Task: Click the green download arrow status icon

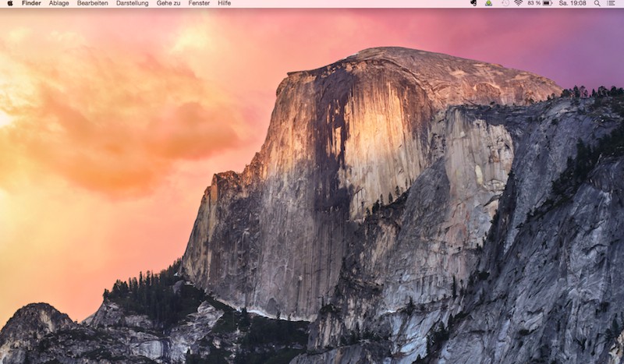Action: 488,3
